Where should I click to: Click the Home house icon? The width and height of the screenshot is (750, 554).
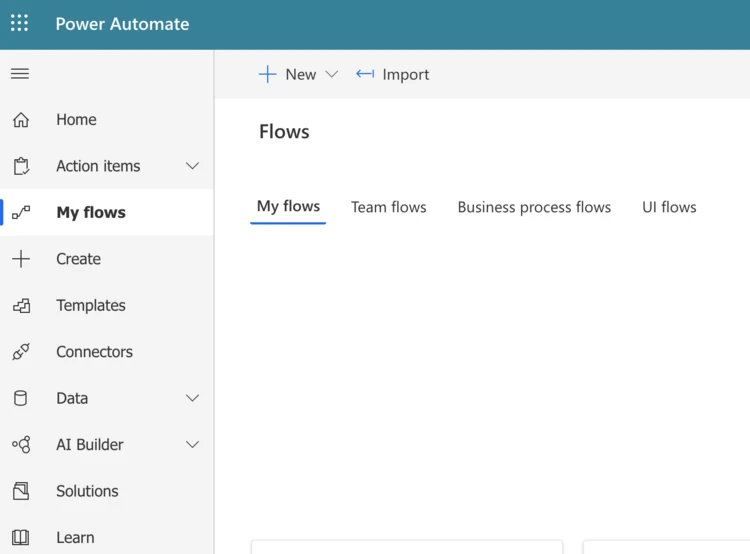click(x=21, y=120)
